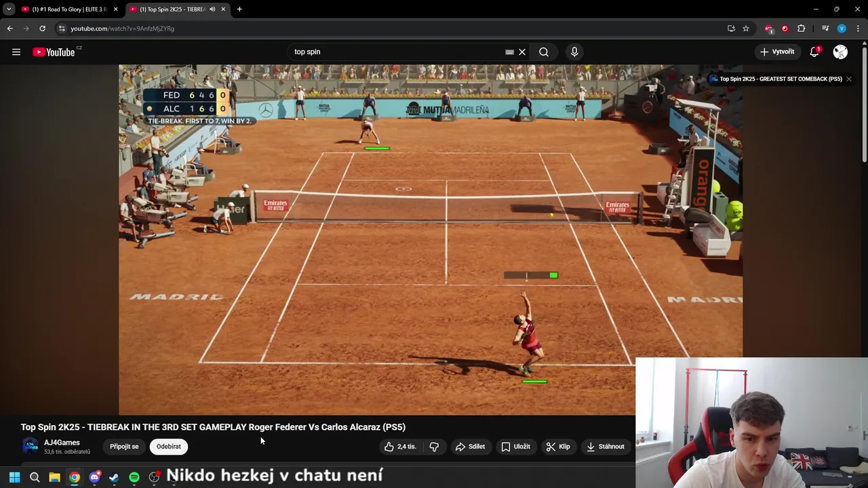
Task: Open media controls in Chrome toolbar
Action: tap(825, 28)
